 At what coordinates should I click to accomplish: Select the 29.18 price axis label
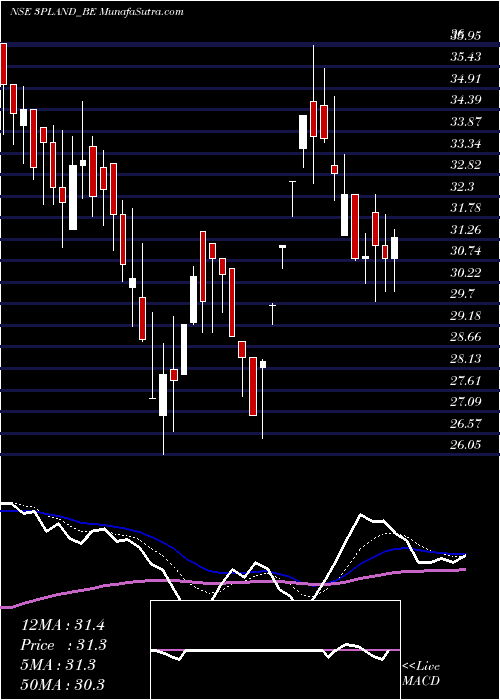466,316
